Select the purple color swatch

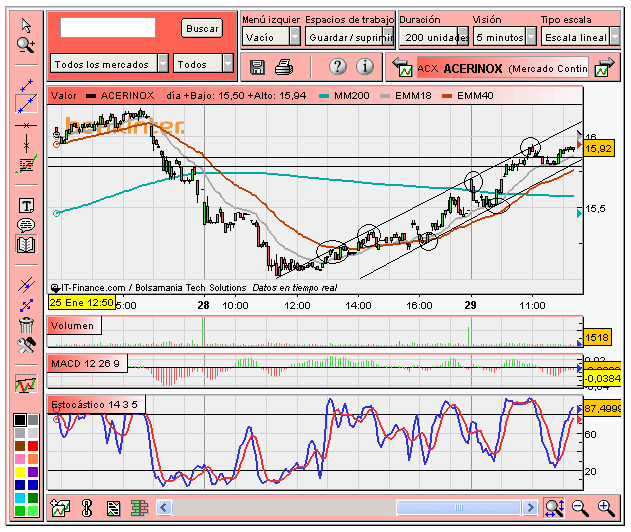[33, 472]
